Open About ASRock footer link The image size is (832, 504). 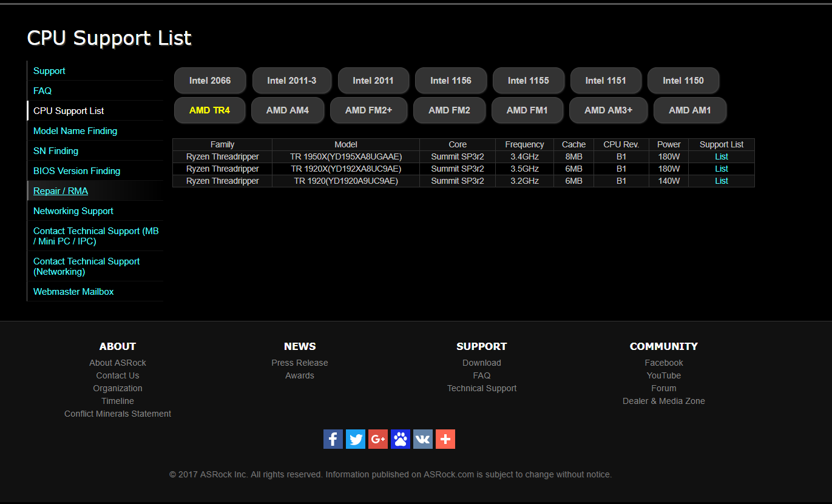point(118,363)
